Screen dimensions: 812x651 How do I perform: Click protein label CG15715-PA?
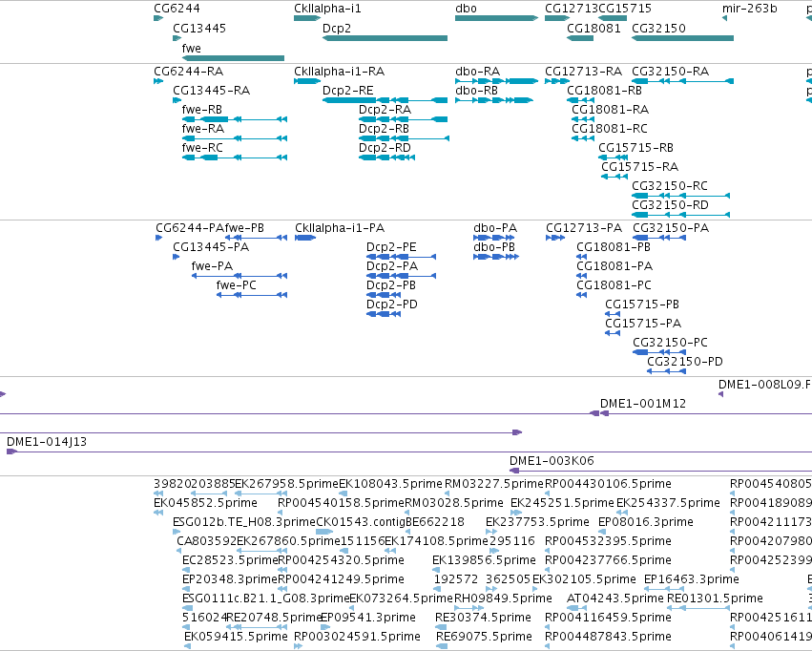(x=643, y=324)
